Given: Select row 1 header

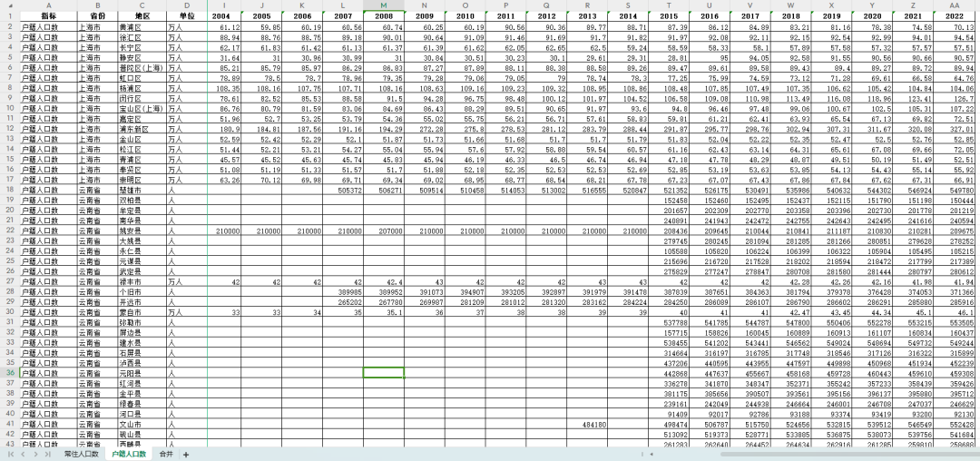Looking at the screenshot, I should coord(8,16).
